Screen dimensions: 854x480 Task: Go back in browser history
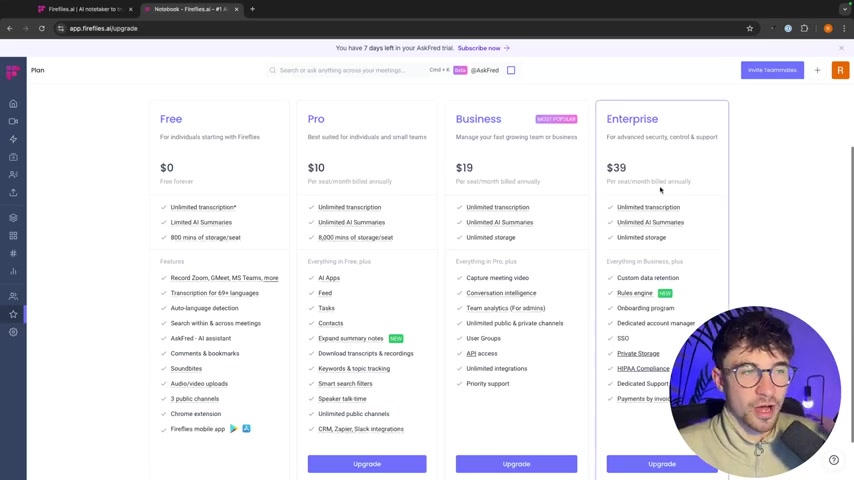10,28
